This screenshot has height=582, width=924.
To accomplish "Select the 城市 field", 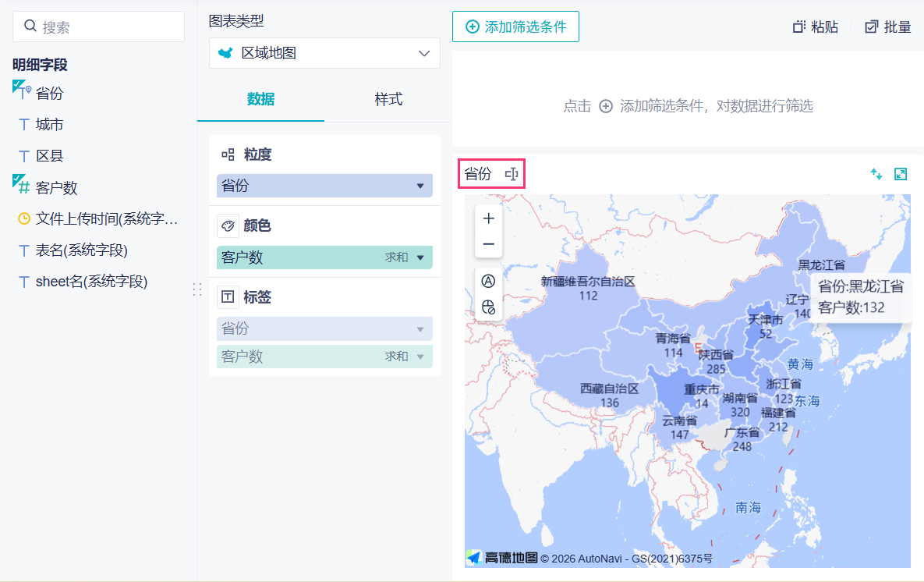I will 49,124.
